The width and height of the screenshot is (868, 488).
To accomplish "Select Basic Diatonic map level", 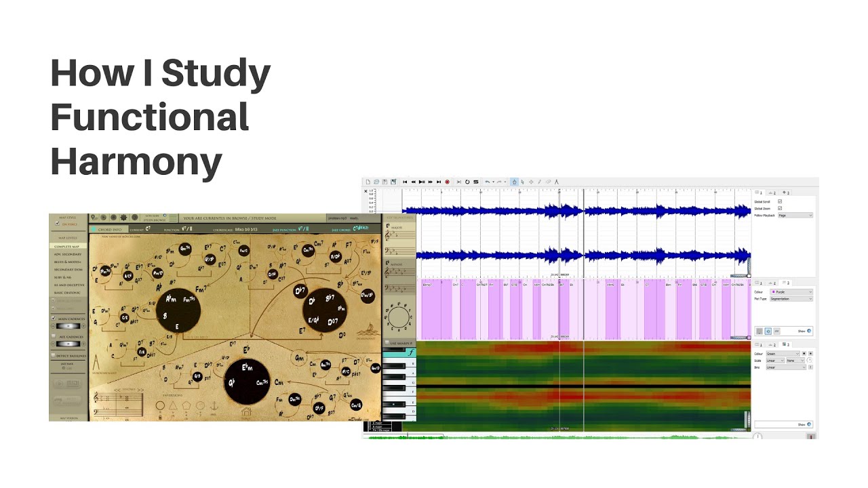I will (x=68, y=292).
